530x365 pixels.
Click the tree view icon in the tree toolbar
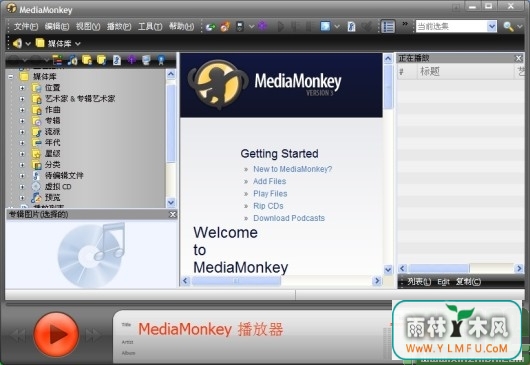click(57, 60)
